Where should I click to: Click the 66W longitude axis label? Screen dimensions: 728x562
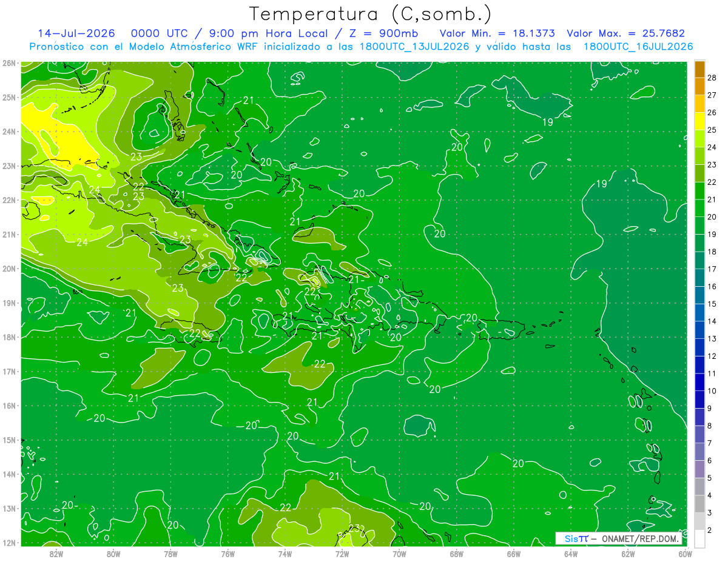coord(513,554)
